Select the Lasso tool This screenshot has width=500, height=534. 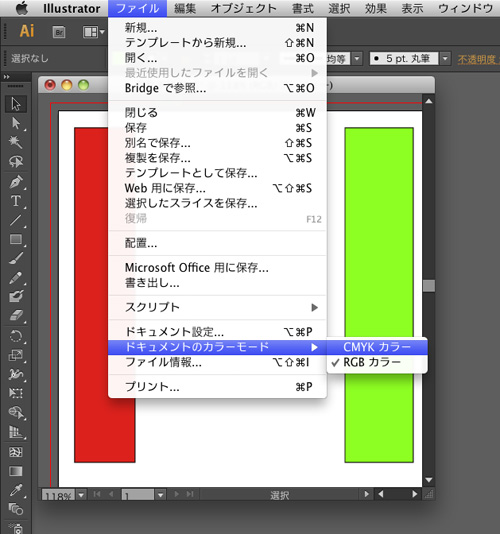(x=16, y=162)
